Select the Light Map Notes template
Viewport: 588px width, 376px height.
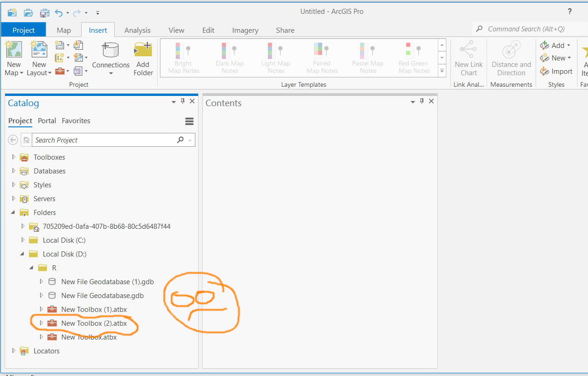(x=276, y=58)
